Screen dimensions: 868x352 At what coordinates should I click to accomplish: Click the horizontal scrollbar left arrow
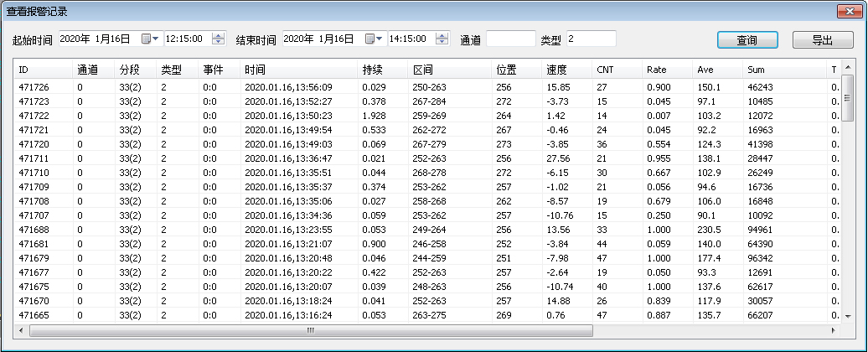[x=21, y=330]
